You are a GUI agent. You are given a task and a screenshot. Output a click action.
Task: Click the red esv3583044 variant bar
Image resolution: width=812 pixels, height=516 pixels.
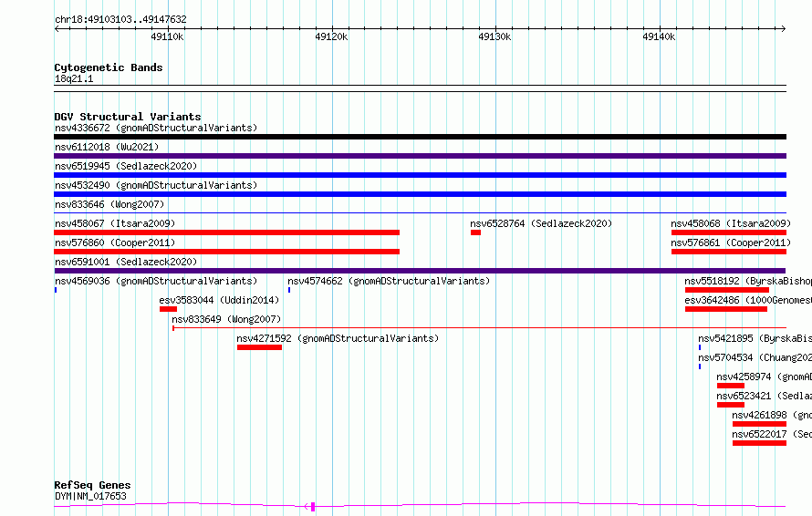pyautogui.click(x=168, y=309)
